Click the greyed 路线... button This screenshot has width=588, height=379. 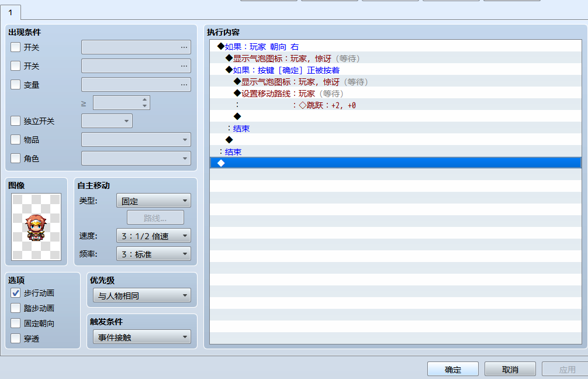(155, 218)
